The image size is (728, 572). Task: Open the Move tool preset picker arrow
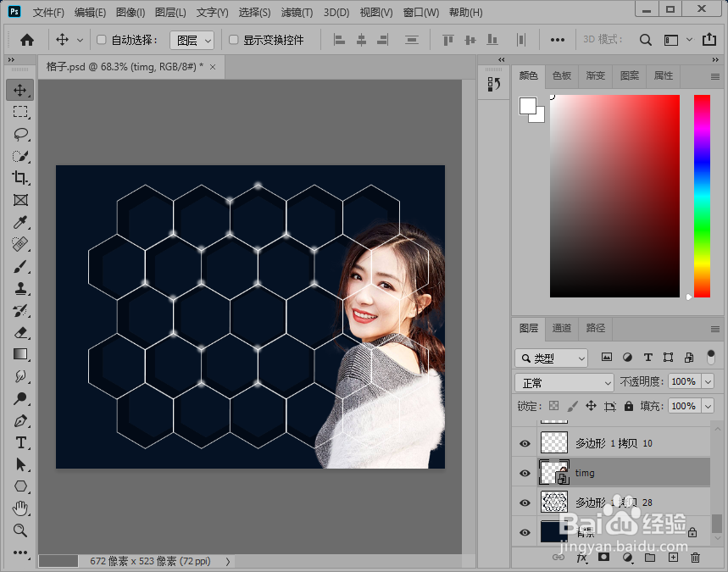point(80,41)
